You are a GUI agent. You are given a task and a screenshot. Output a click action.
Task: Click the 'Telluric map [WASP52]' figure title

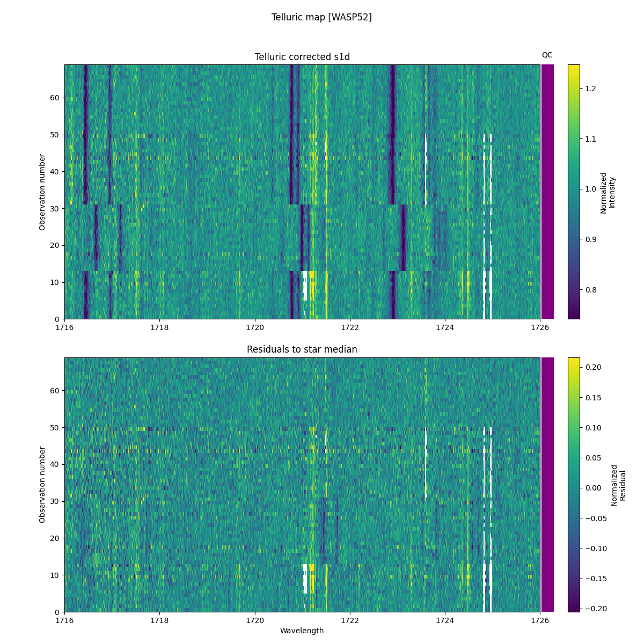(x=321, y=17)
